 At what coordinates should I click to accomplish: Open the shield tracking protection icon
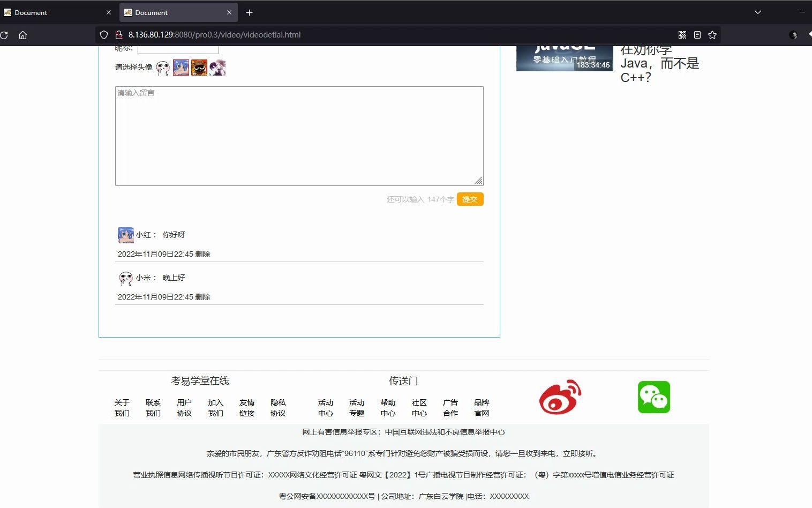tap(104, 35)
